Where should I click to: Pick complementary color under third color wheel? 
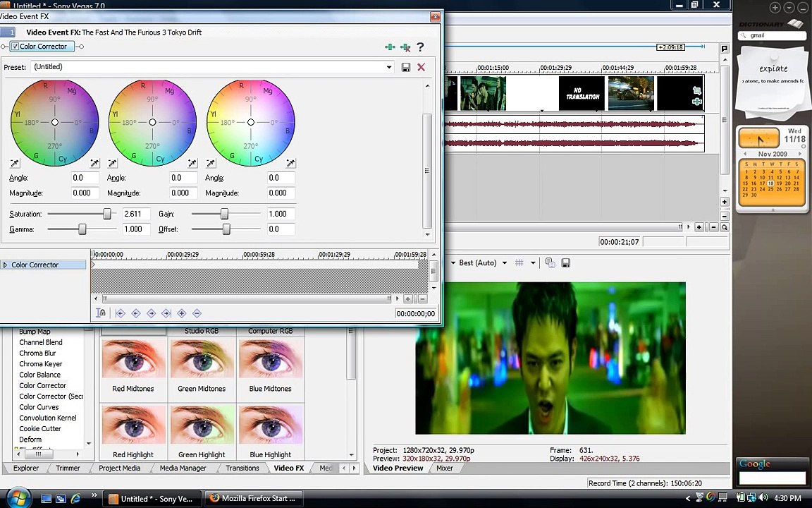(211, 163)
